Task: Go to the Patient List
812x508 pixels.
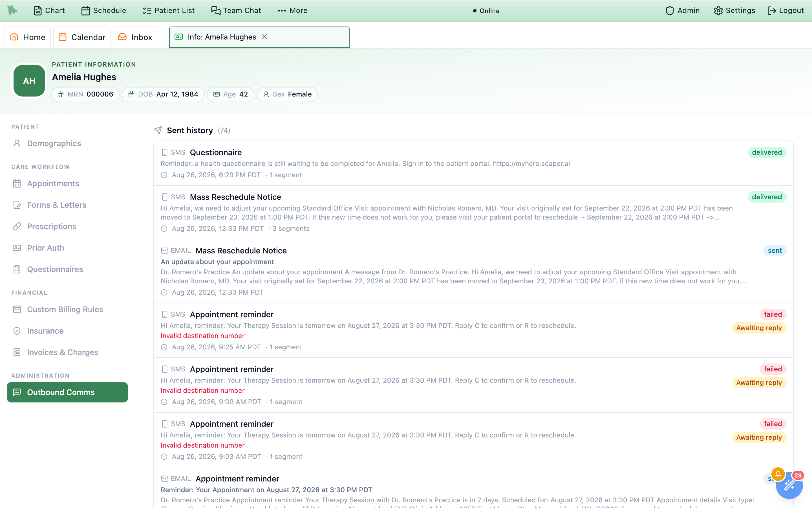Action: 168,10
